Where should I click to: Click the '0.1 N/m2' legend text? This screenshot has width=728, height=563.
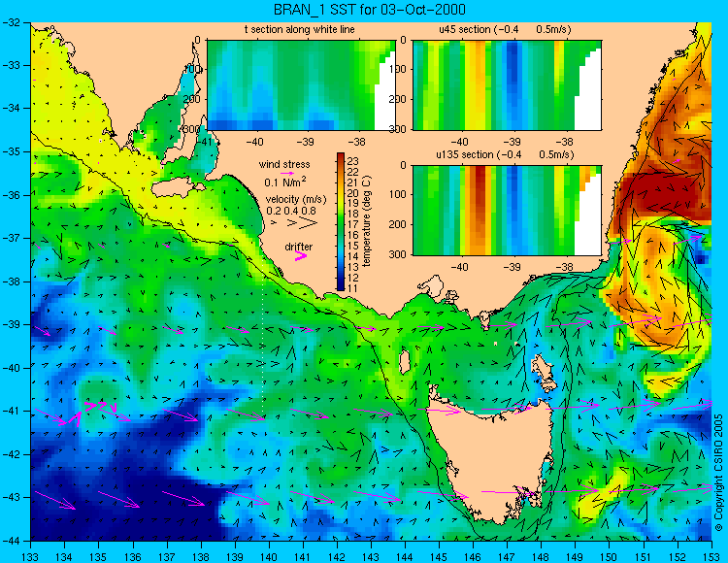[x=285, y=182]
